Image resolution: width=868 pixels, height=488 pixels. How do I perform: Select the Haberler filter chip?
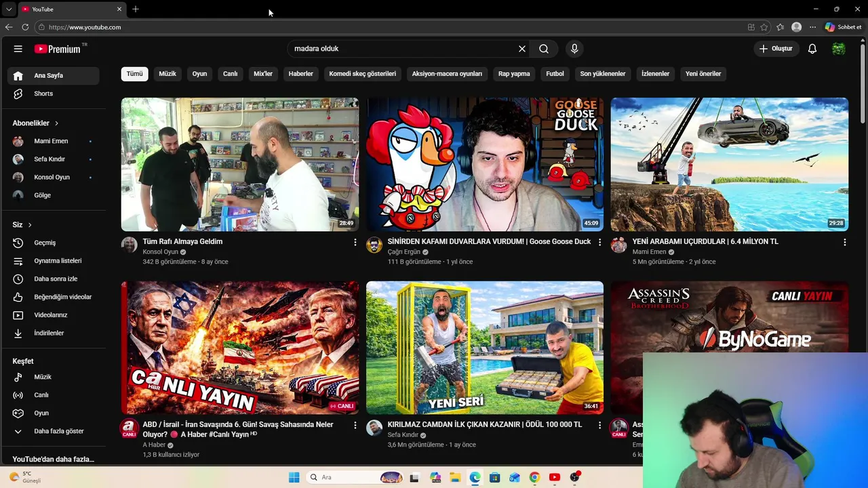(301, 74)
